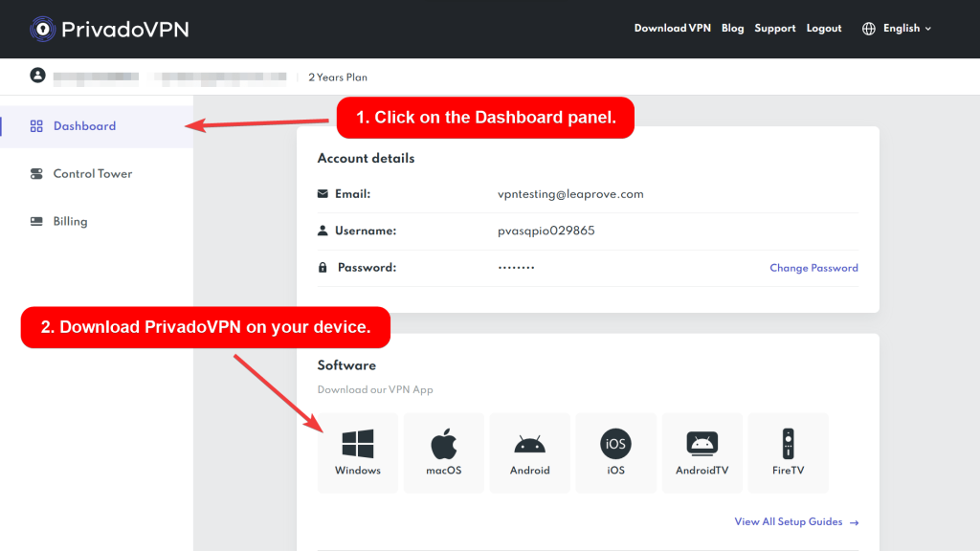Viewport: 980px width, 551px height.
Task: Click the Billing card icon
Action: [x=36, y=221]
